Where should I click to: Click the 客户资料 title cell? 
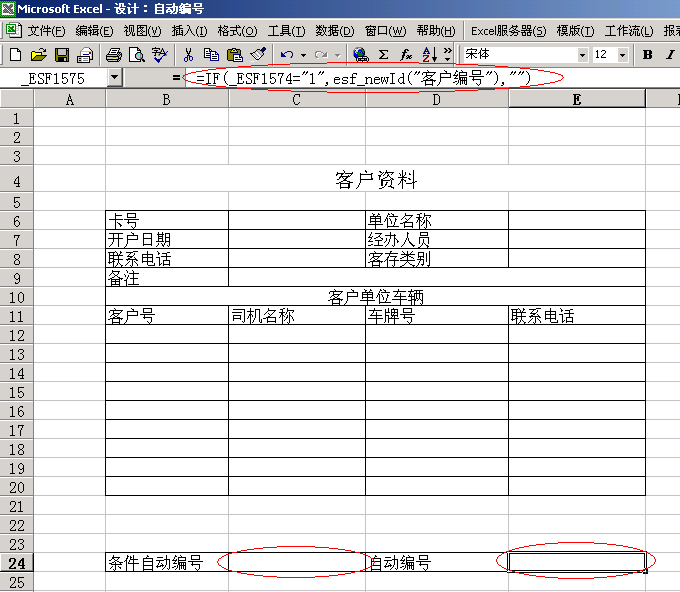tap(376, 179)
